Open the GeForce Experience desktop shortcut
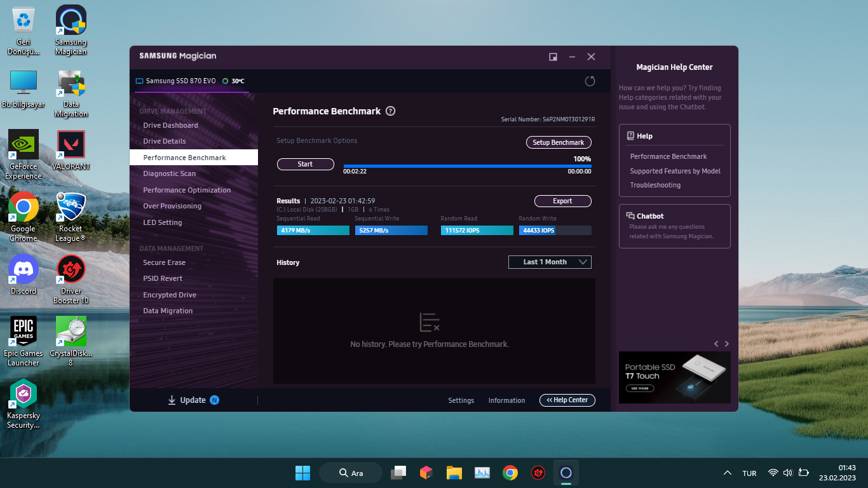The width and height of the screenshot is (868, 488). click(x=24, y=155)
